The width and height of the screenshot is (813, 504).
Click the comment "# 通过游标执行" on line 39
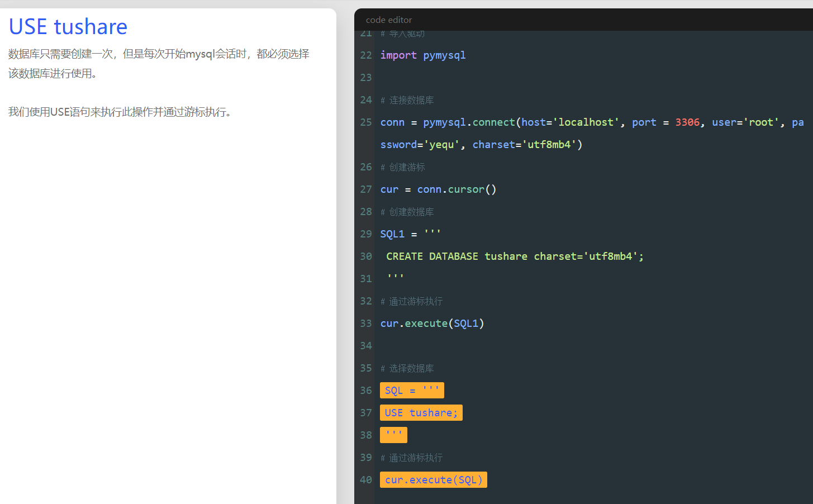(412, 458)
